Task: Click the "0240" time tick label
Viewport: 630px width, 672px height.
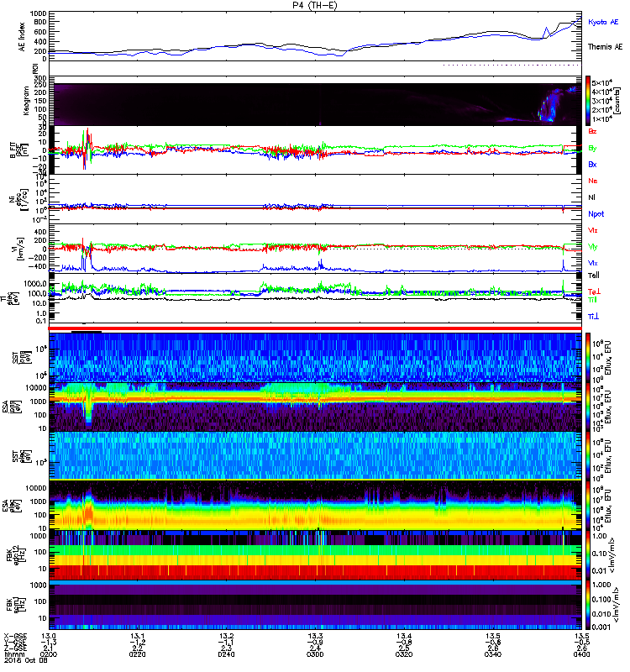Action: [226, 654]
